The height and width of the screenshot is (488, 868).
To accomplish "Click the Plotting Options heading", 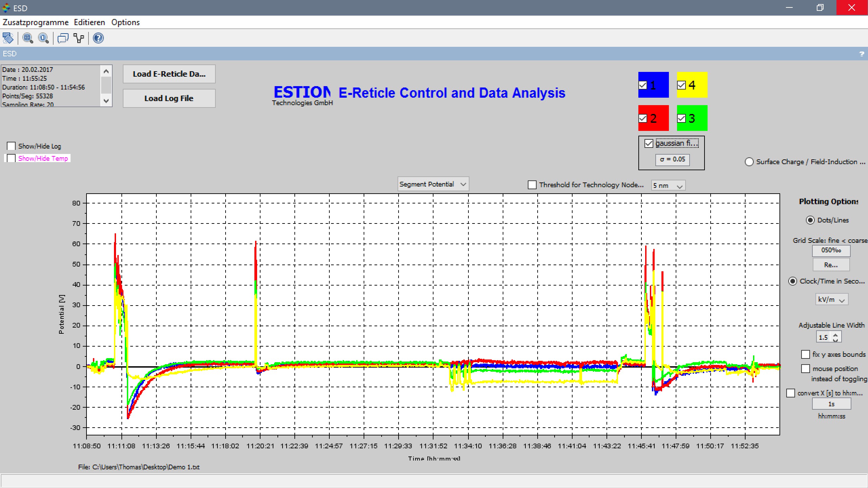I will [x=828, y=201].
